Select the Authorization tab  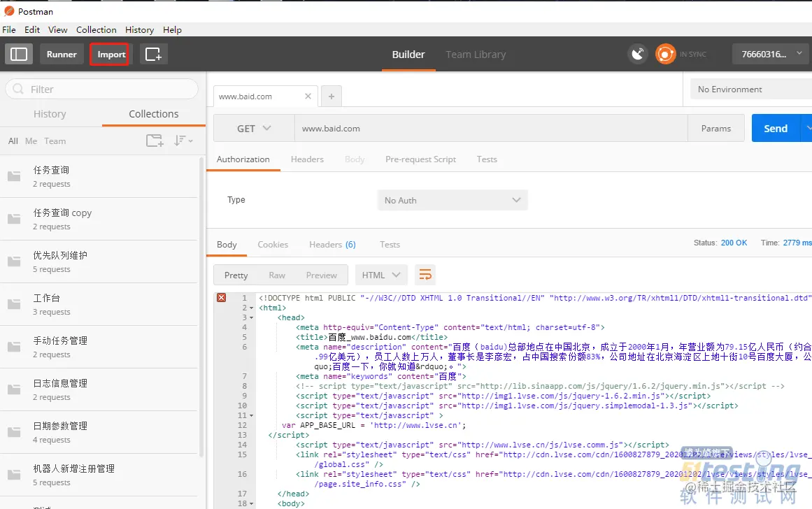(x=243, y=159)
